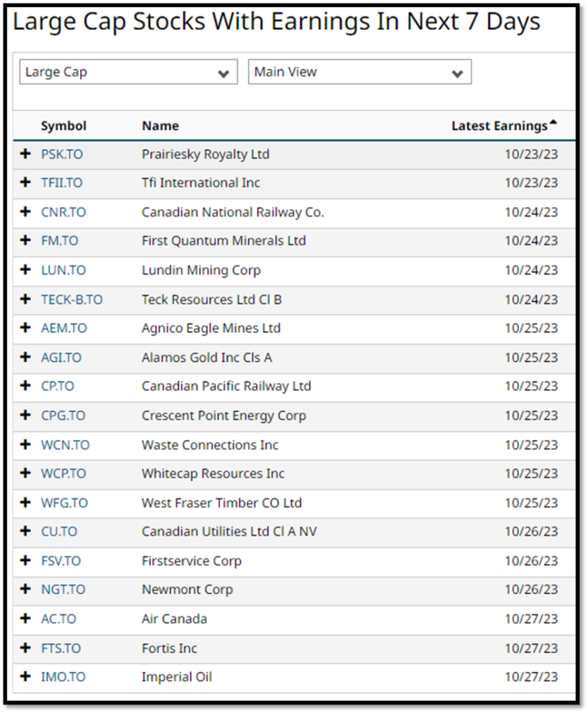Open the TECK-B.TO symbol link
This screenshot has height=713, width=588.
pos(72,299)
